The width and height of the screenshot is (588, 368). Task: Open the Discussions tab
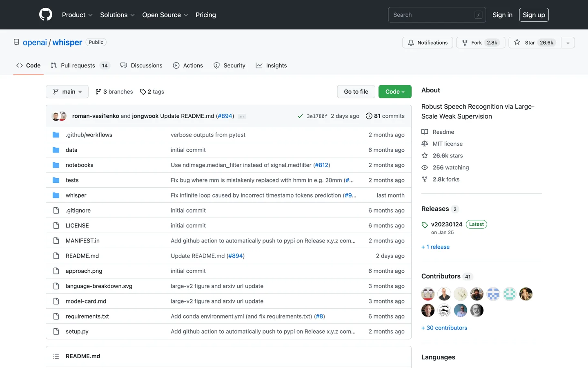tap(141, 65)
